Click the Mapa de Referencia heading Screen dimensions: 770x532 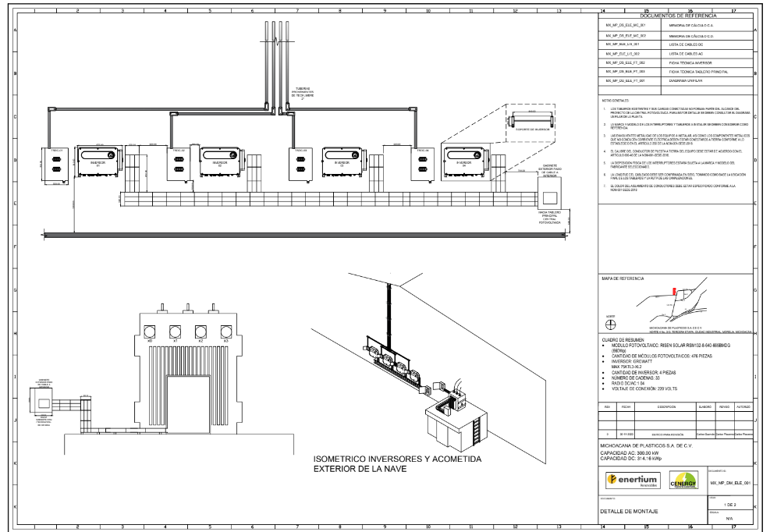tap(622, 278)
